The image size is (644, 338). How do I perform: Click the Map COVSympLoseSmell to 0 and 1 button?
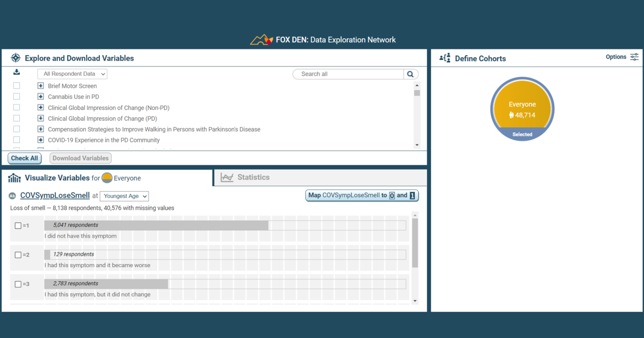point(362,195)
